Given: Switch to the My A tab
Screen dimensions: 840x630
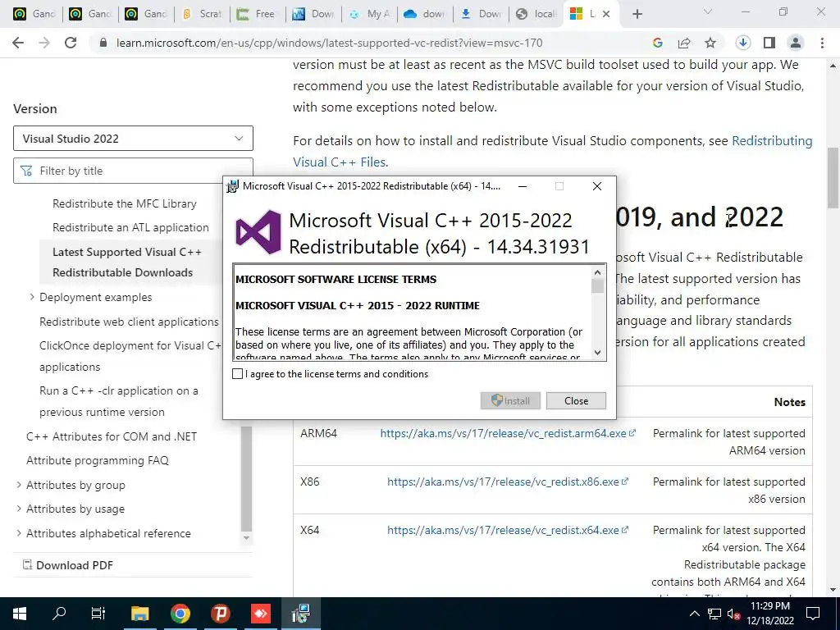Looking at the screenshot, I should point(369,14).
